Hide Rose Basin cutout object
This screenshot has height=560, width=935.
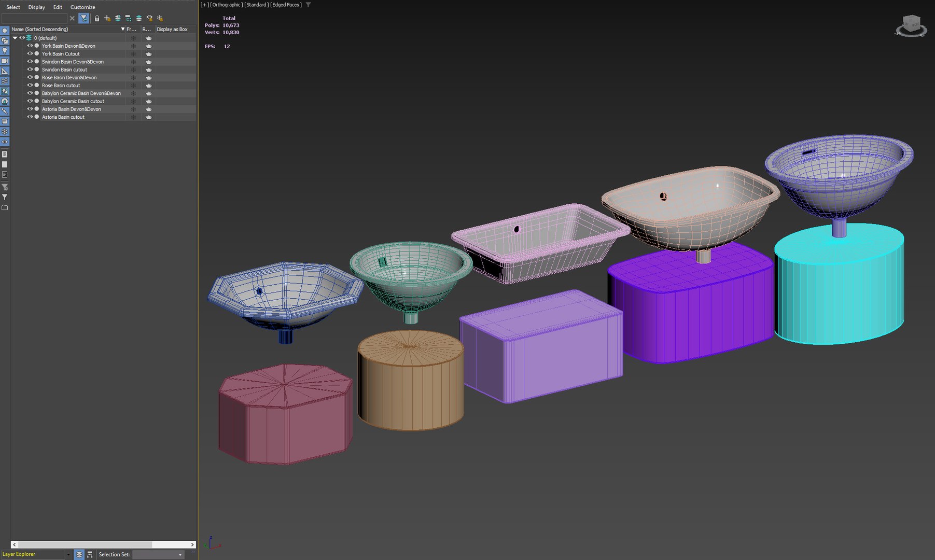[30, 85]
